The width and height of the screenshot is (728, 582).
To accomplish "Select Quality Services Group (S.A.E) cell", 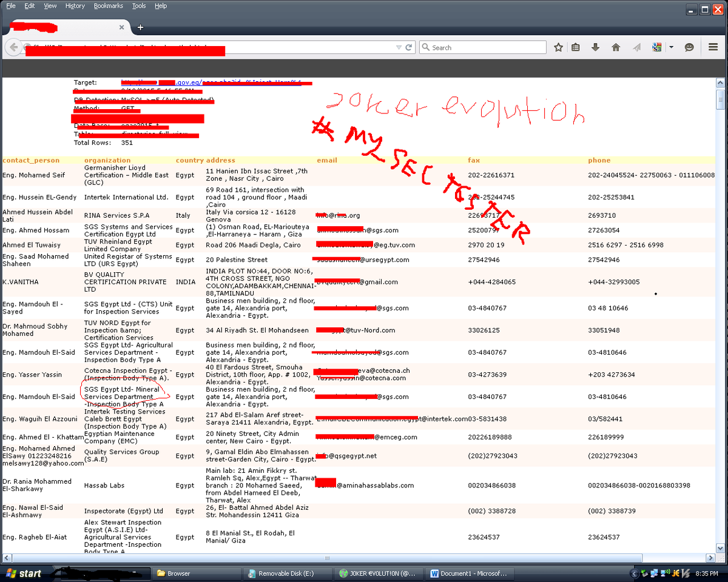I will pyautogui.click(x=121, y=455).
